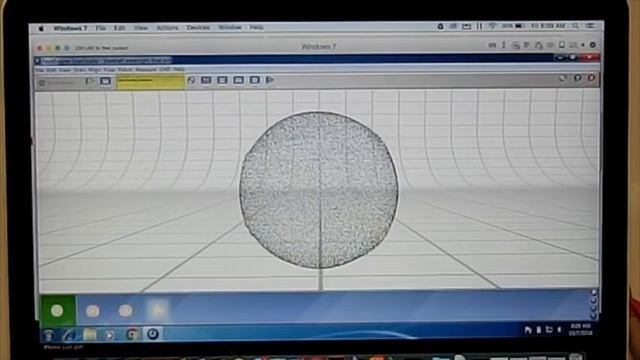Click the keyboard icon in the VM title bar
The image size is (640, 360).
point(492,45)
